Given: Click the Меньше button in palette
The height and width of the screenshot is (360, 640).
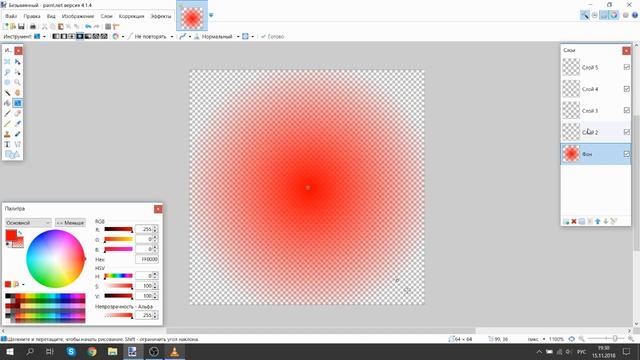Looking at the screenshot, I should pyautogui.click(x=70, y=223).
